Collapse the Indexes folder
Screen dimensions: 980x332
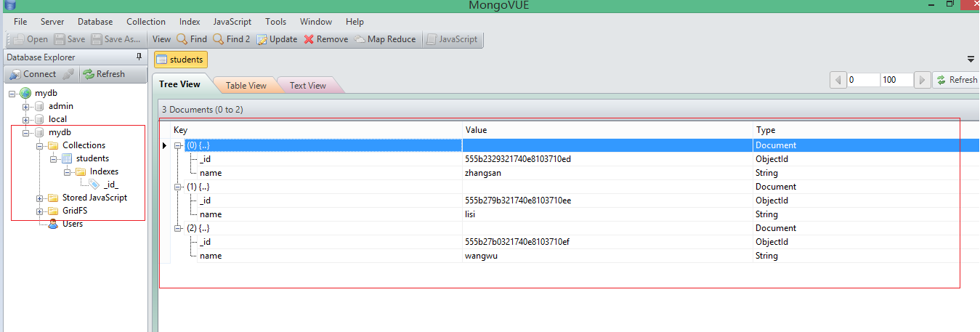pos(68,171)
